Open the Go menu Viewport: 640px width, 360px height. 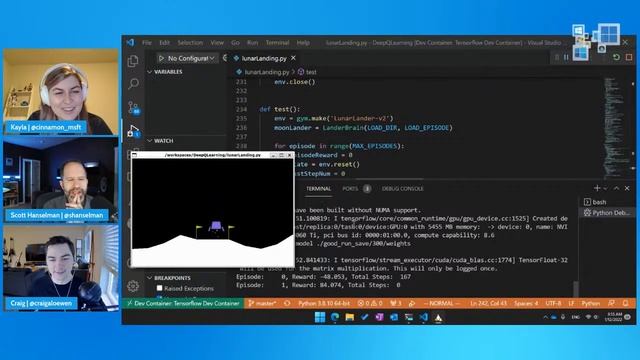pyautogui.click(x=236, y=42)
